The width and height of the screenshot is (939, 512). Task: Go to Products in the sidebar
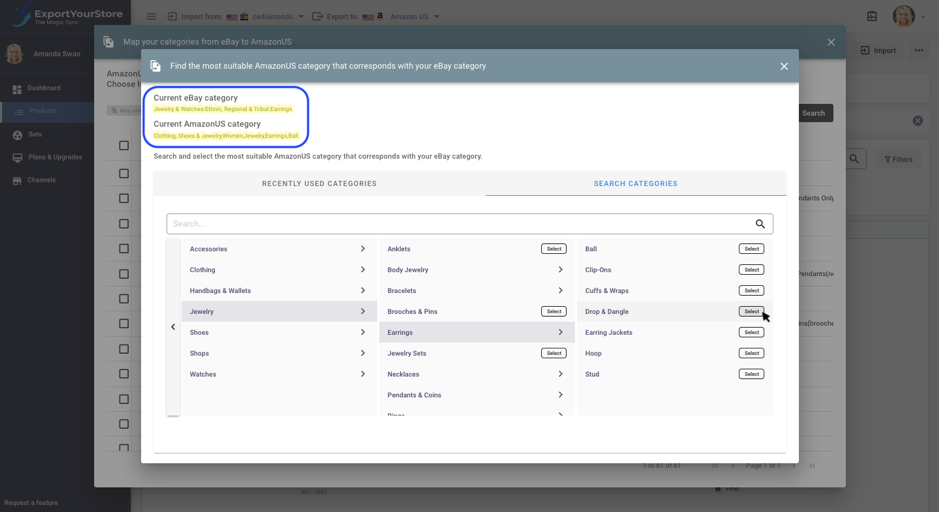pos(47,111)
